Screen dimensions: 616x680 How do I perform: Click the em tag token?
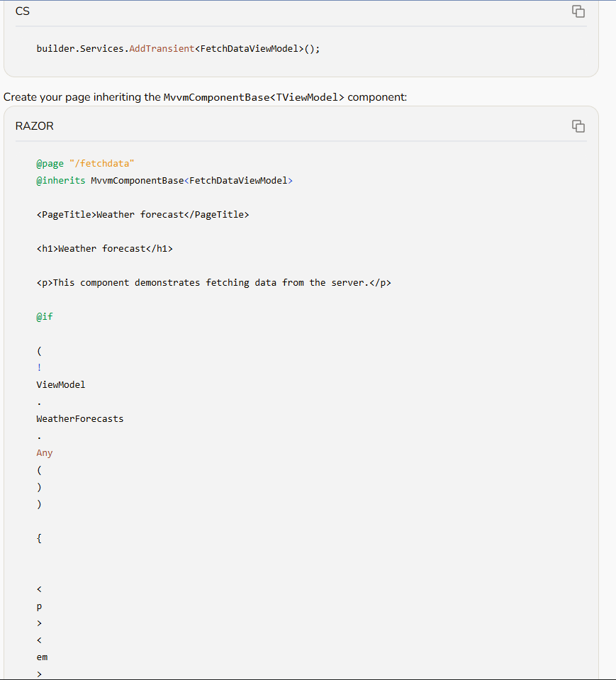click(42, 657)
